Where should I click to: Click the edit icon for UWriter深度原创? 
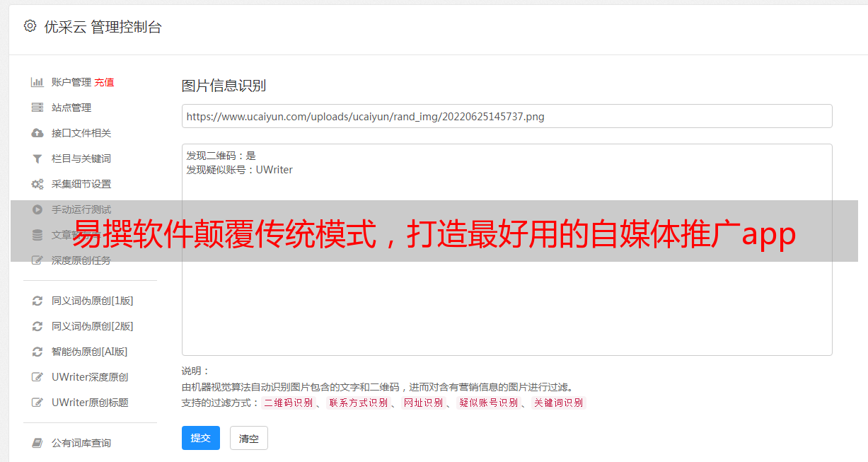(x=37, y=377)
